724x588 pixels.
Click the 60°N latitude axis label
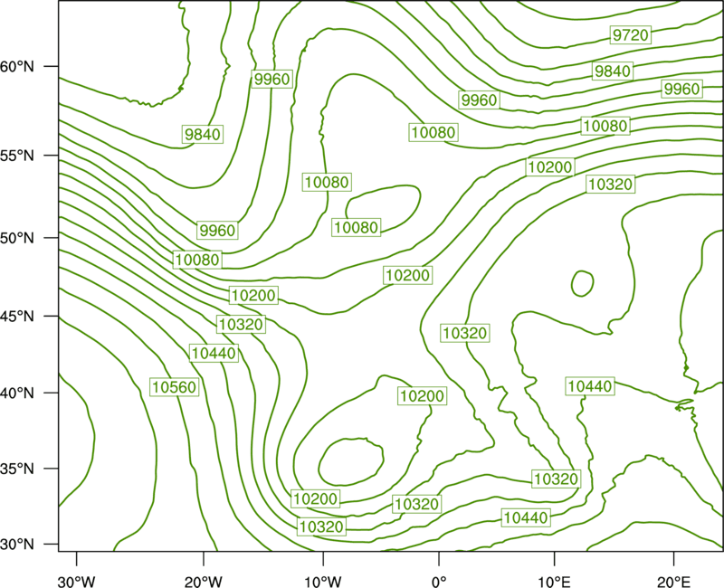pyautogui.click(x=17, y=66)
